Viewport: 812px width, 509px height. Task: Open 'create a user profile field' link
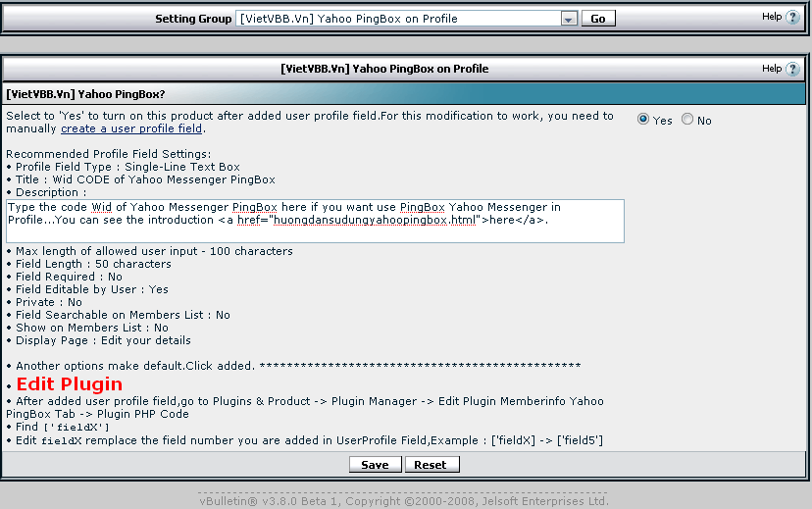131,128
